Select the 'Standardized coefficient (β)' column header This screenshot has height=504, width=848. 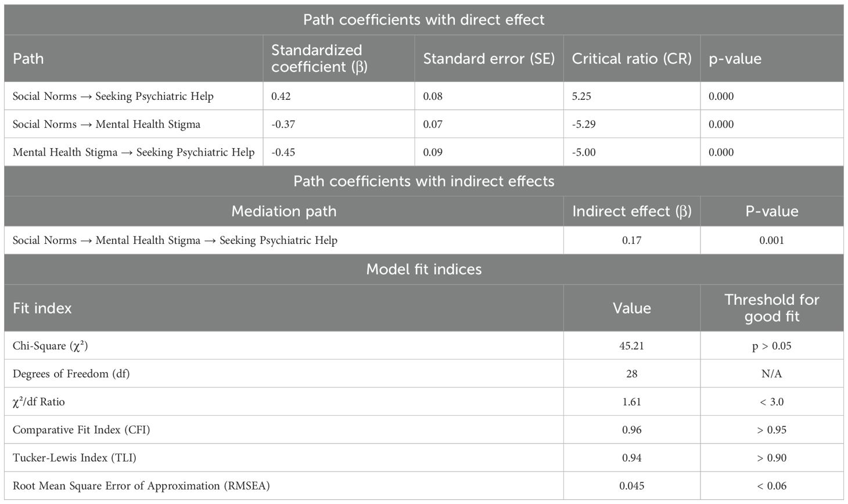point(317,59)
